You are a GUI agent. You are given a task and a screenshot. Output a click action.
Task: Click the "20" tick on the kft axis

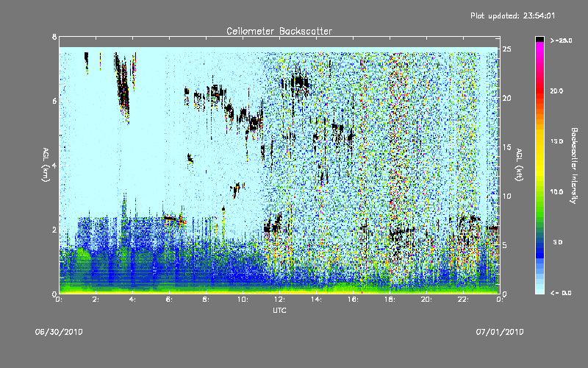(506, 98)
